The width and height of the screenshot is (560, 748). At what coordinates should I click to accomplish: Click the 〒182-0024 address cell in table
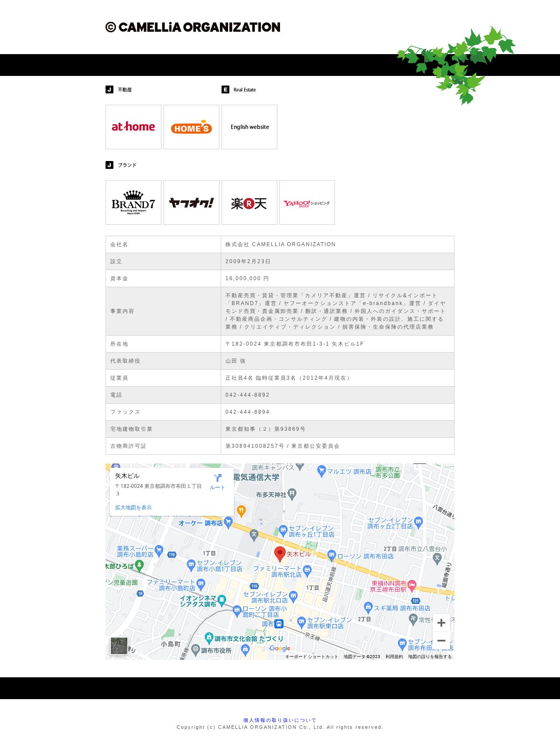338,344
